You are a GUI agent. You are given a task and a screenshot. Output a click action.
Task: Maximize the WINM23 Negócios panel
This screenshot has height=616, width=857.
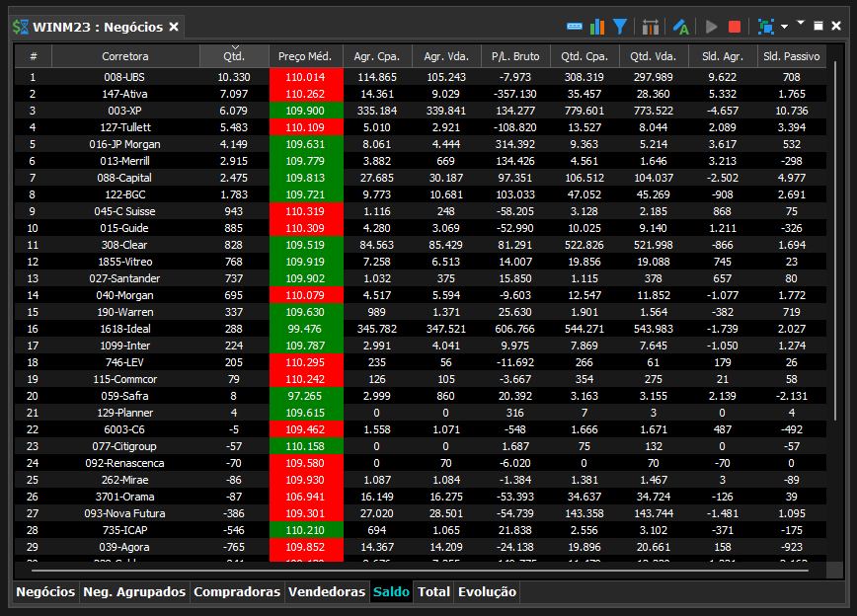click(x=818, y=26)
